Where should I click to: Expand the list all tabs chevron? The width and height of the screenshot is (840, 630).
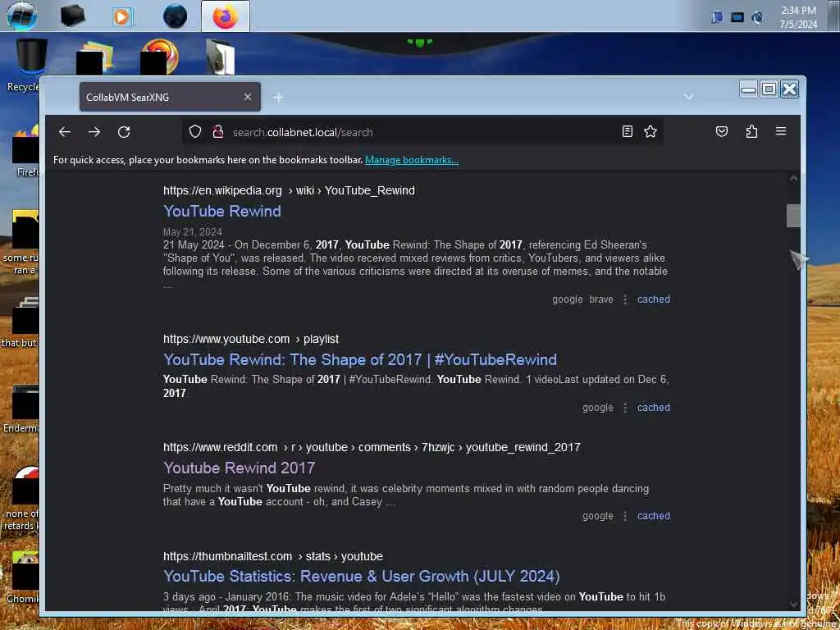click(689, 97)
